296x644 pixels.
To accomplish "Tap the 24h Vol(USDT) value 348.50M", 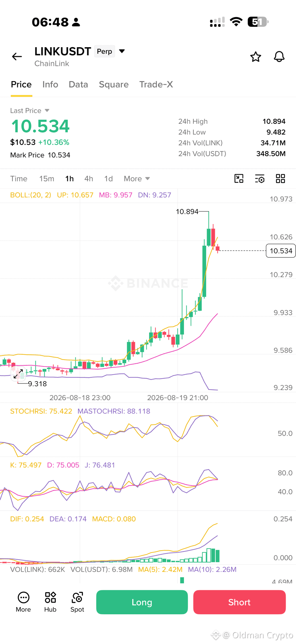I will pos(271,153).
